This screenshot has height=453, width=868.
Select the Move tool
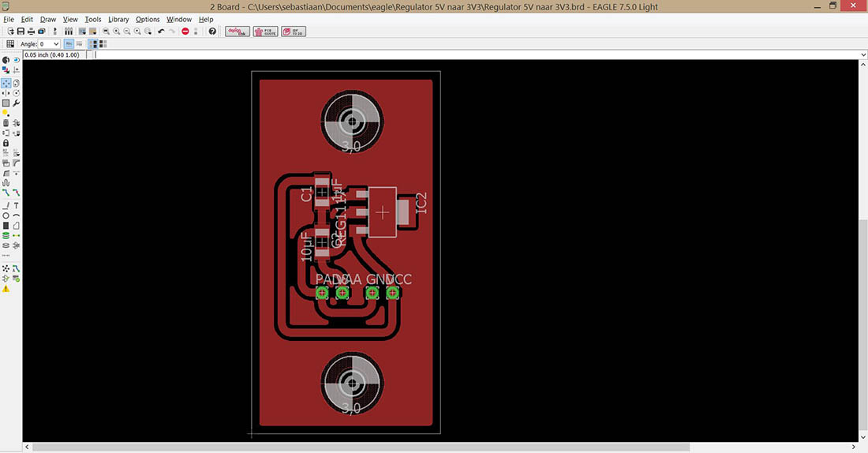[6, 83]
